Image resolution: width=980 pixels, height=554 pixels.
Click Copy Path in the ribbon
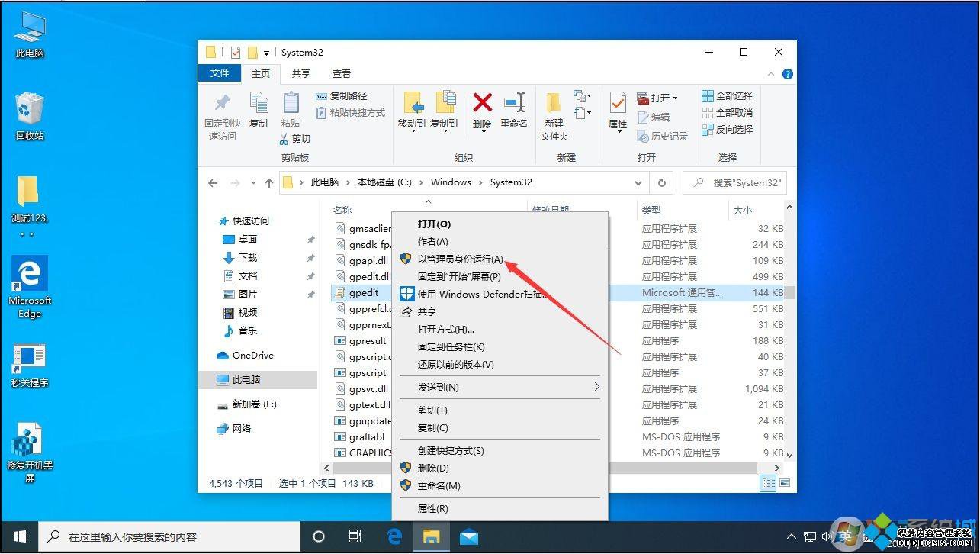click(x=341, y=96)
